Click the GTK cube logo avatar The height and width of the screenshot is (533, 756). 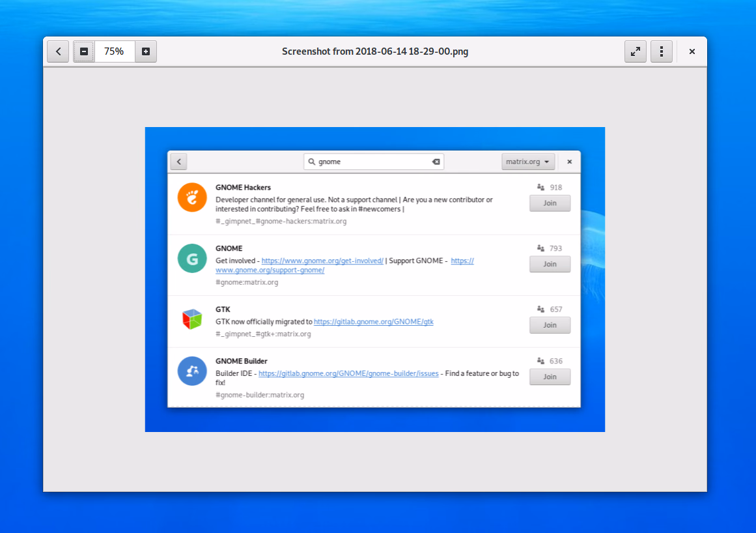point(192,319)
